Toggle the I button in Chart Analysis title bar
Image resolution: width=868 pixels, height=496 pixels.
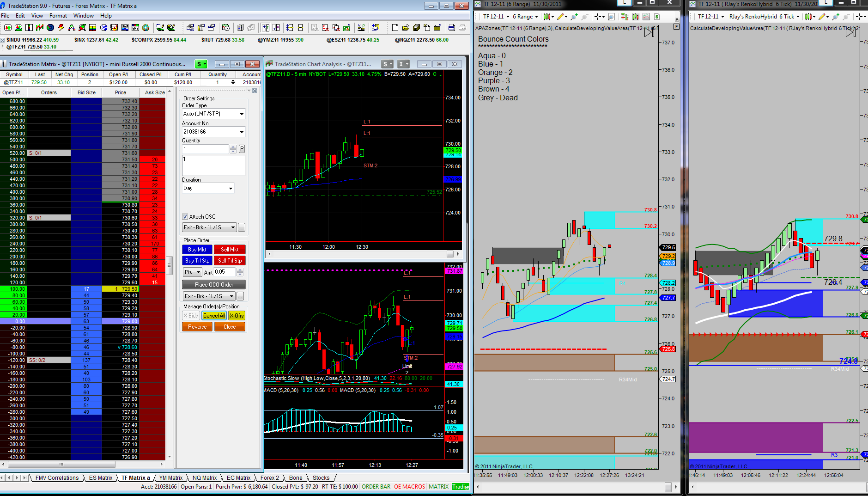coord(403,64)
